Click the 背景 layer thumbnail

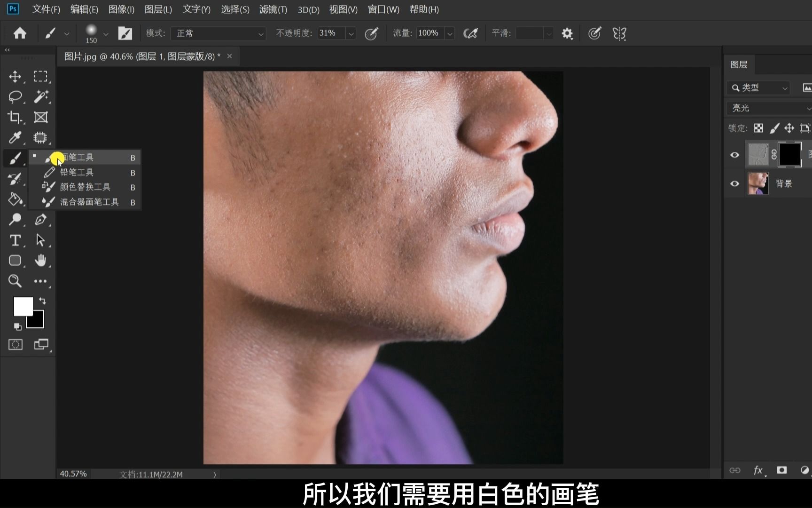click(758, 183)
